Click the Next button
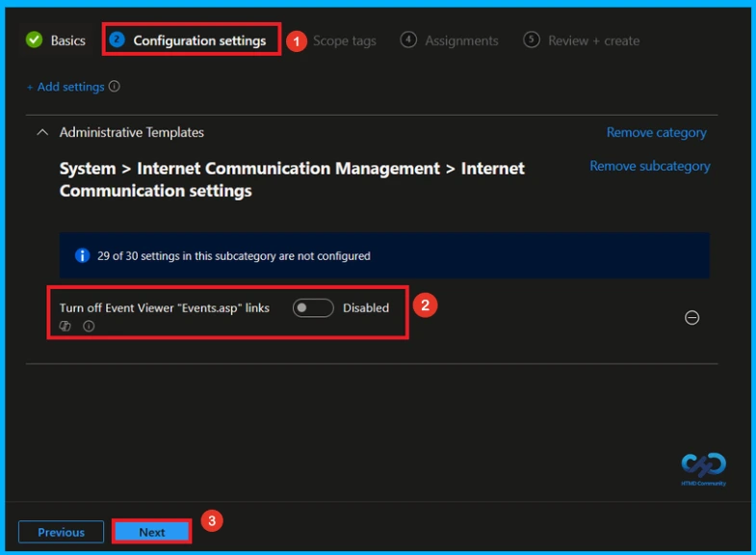The height and width of the screenshot is (555, 756). (152, 532)
